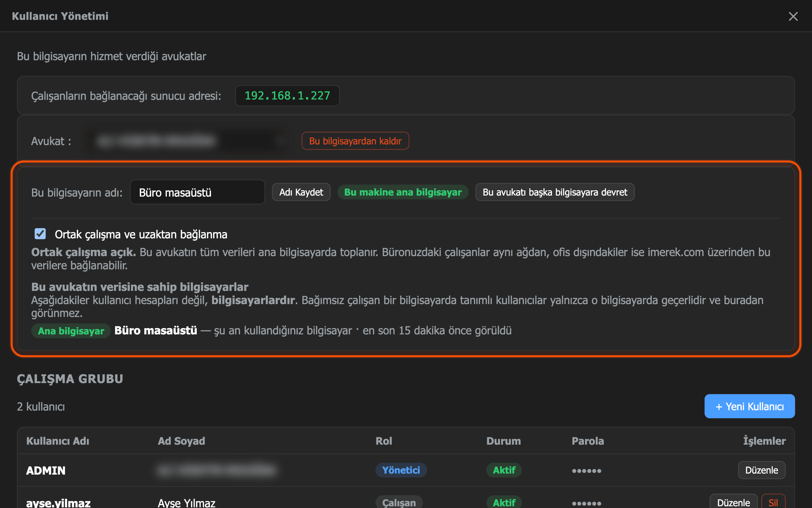The width and height of the screenshot is (812, 508).
Task: Select the ayse.yilmaz username cell
Action: (58, 503)
